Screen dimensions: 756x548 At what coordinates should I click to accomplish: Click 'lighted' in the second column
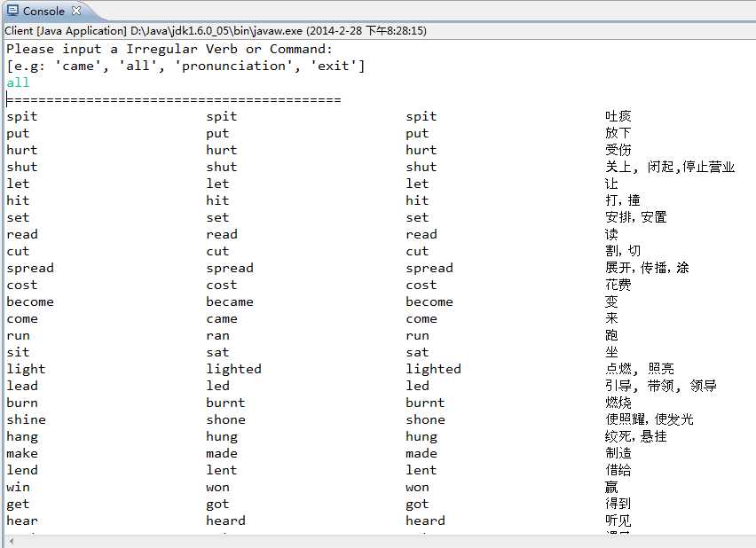(x=234, y=369)
